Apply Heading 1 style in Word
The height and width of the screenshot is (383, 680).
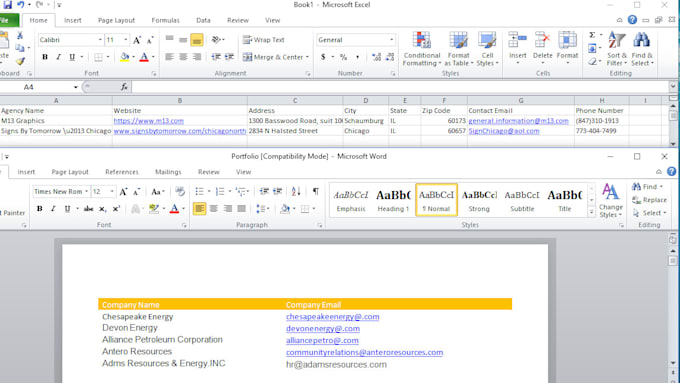(393, 200)
